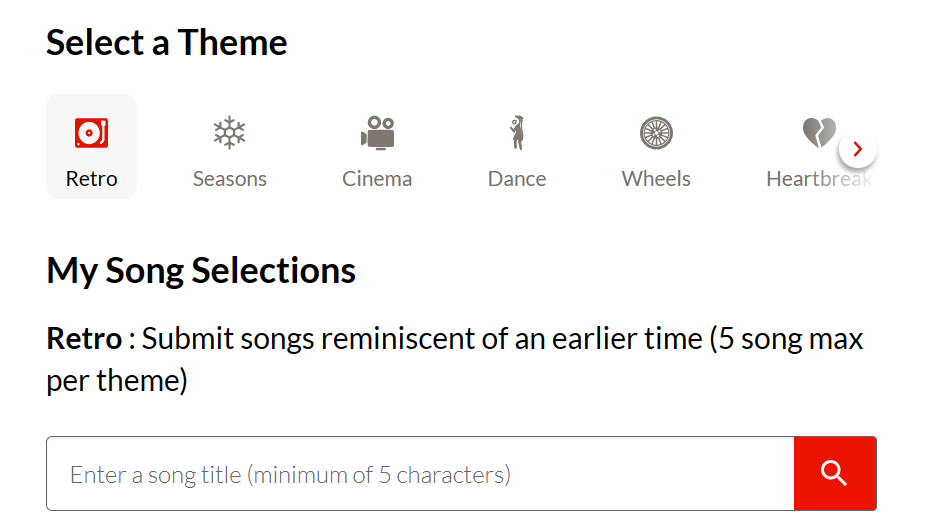Switch to the Seasons theme label

pyautogui.click(x=229, y=179)
